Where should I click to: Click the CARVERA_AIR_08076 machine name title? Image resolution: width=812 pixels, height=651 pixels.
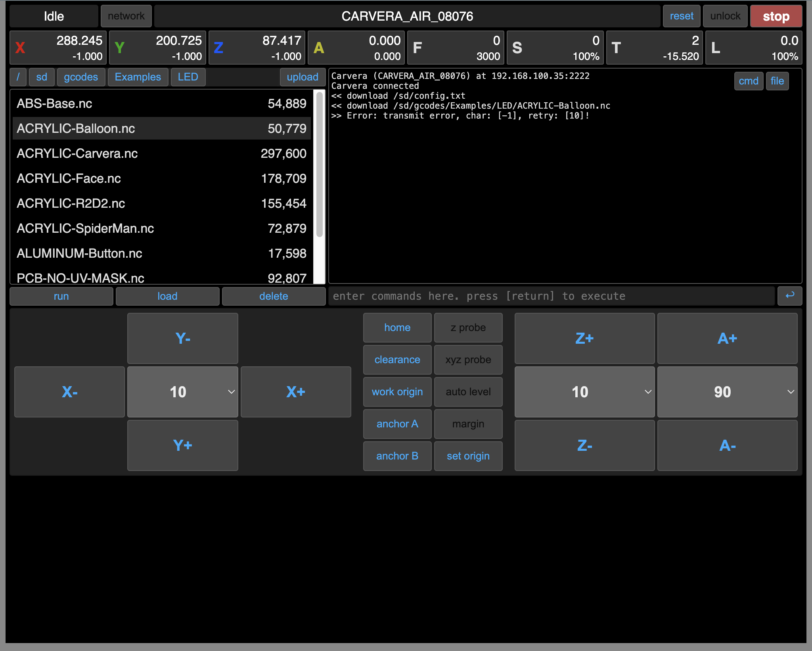tap(407, 16)
